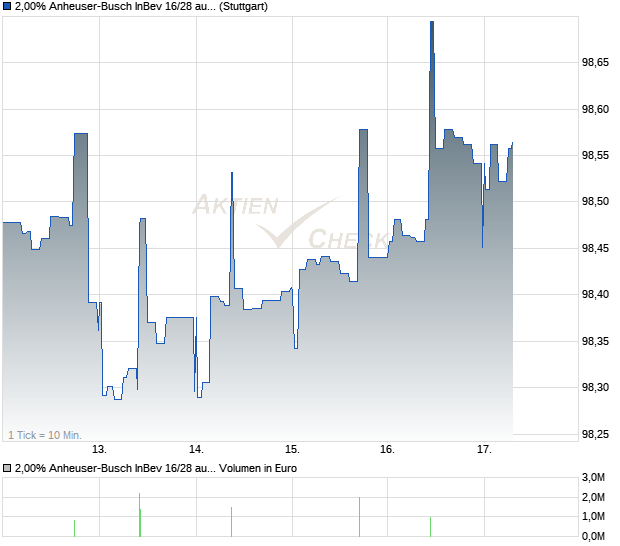
Task: Select the 98,35 price axis label
Action: (595, 341)
